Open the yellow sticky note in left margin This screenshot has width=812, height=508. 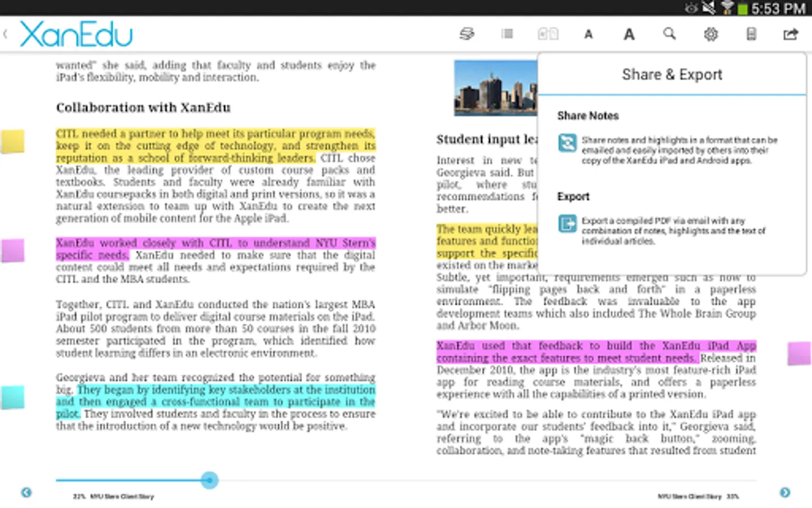point(12,142)
